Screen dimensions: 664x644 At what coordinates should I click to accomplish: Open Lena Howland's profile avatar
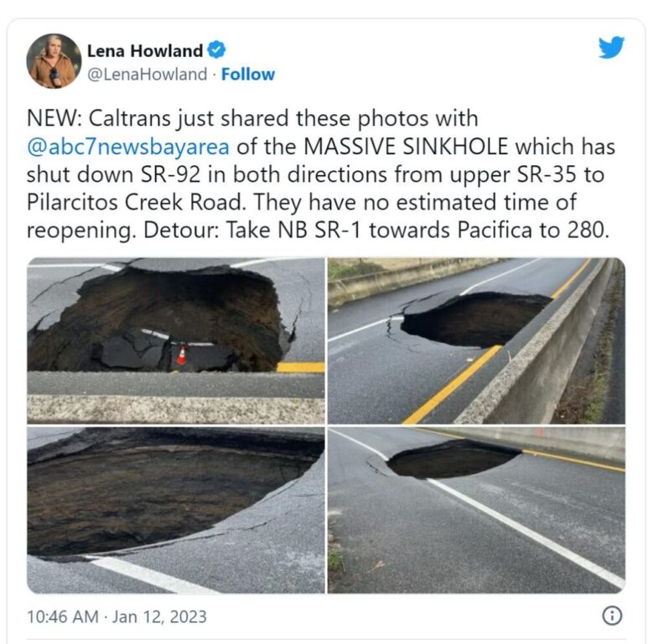(x=54, y=60)
